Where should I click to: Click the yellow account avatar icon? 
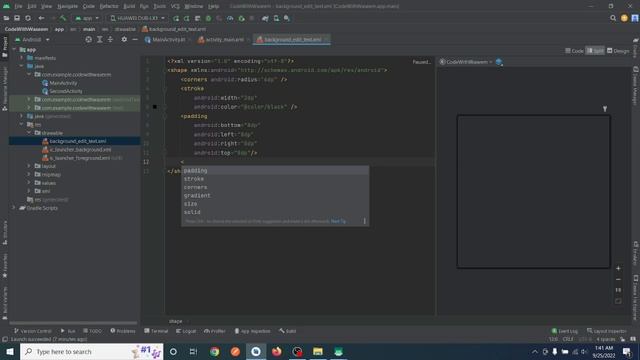[x=624, y=18]
